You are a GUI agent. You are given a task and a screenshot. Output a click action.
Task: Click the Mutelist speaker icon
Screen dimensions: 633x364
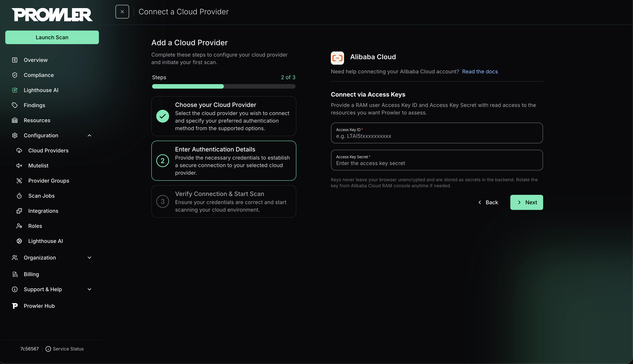pyautogui.click(x=19, y=166)
